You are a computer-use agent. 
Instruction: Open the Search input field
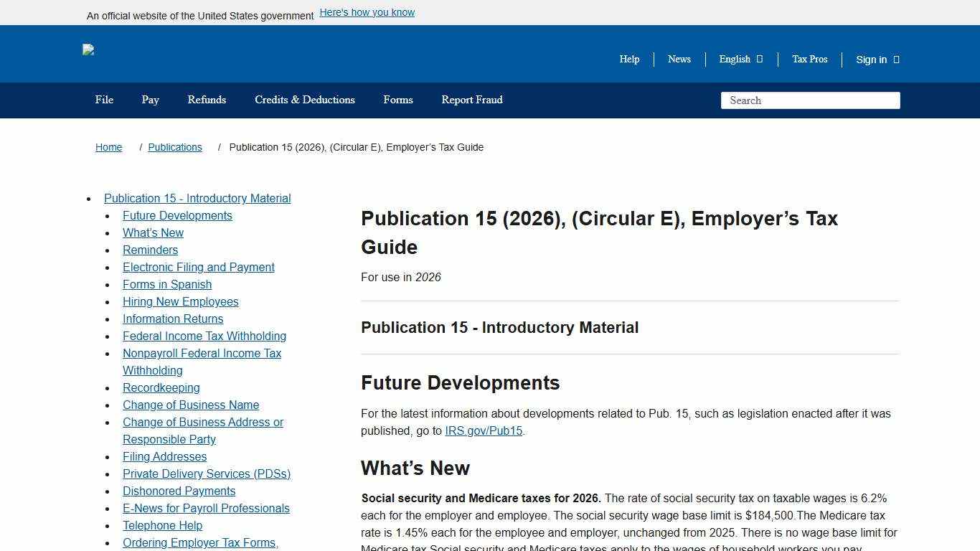click(810, 100)
